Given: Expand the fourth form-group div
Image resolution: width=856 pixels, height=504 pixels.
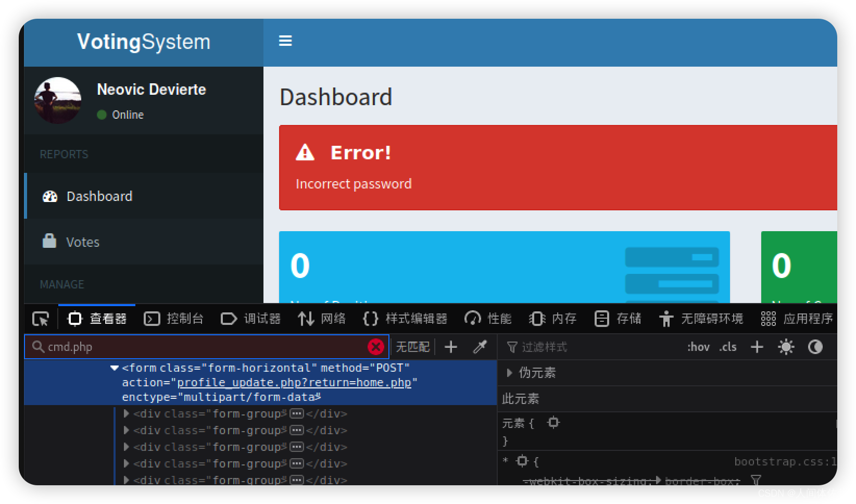Looking at the screenshot, I should tap(126, 464).
